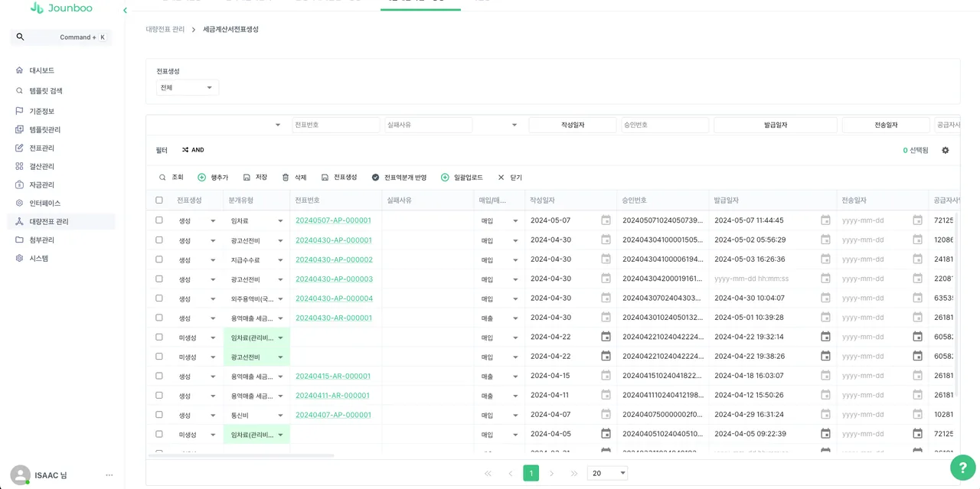Click the 전표번호 filter input field

click(336, 125)
